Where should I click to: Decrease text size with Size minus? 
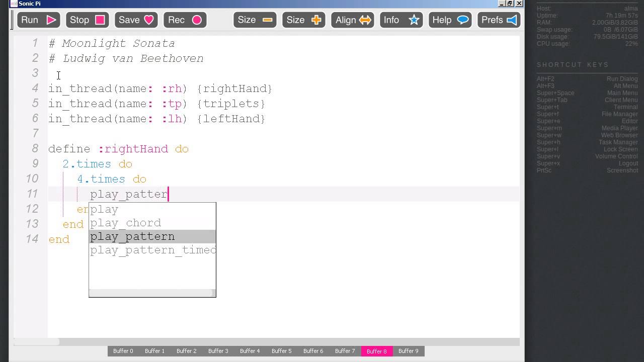pos(255,20)
